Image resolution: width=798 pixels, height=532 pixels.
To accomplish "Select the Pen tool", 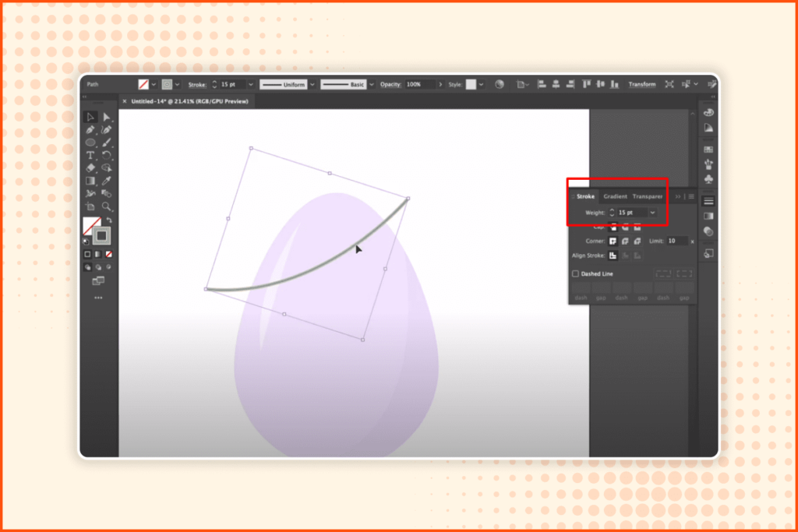I will click(x=89, y=131).
